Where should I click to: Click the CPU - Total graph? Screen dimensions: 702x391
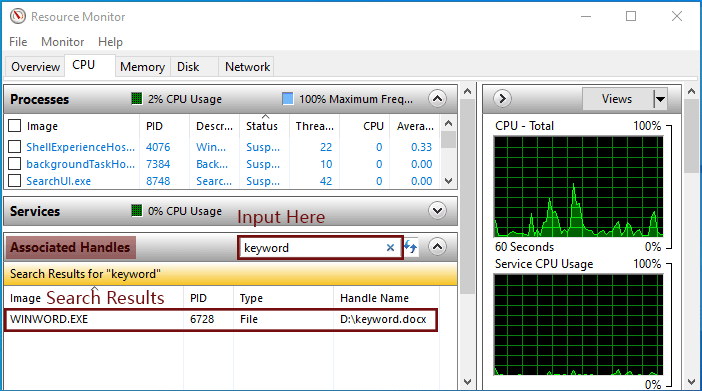tap(578, 186)
